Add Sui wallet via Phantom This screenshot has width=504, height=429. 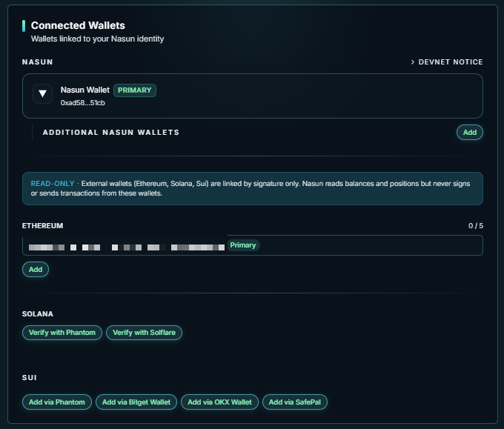(x=57, y=402)
